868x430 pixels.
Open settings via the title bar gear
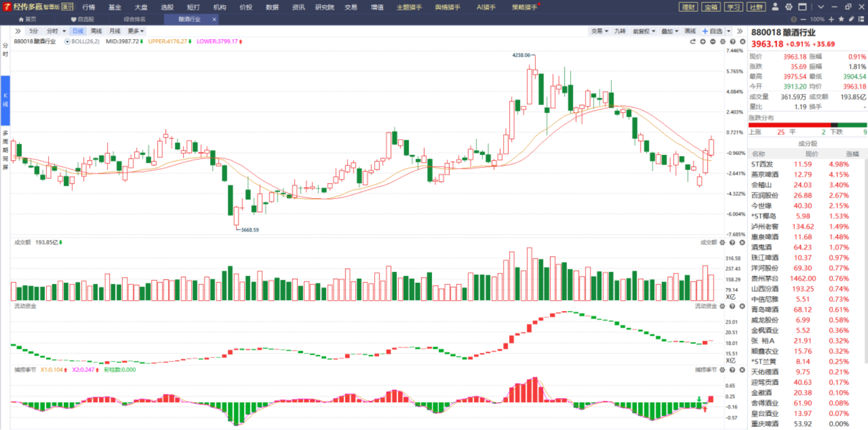789,7
